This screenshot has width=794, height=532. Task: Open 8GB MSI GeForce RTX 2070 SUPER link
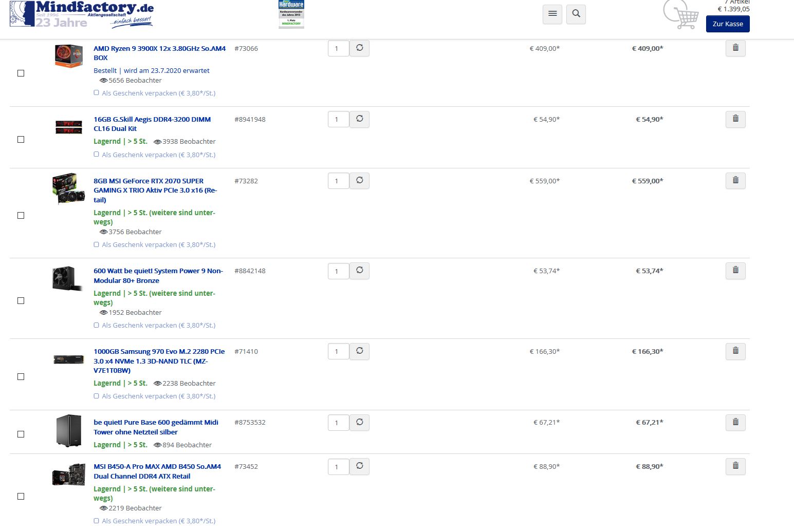tap(155, 190)
